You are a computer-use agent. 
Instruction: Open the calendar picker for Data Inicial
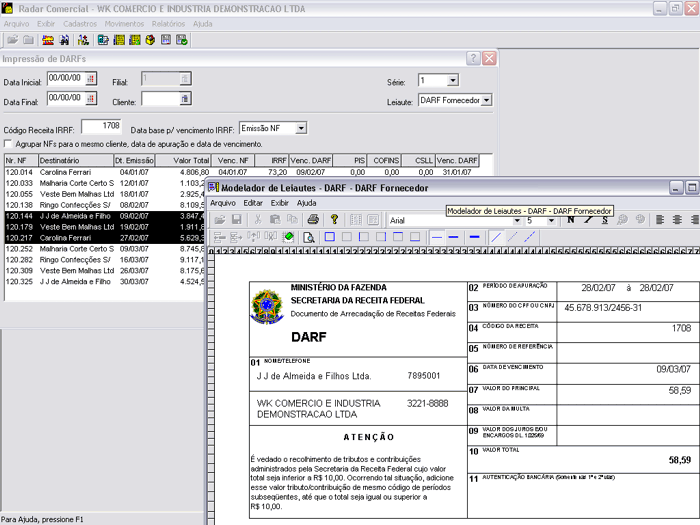93,78
